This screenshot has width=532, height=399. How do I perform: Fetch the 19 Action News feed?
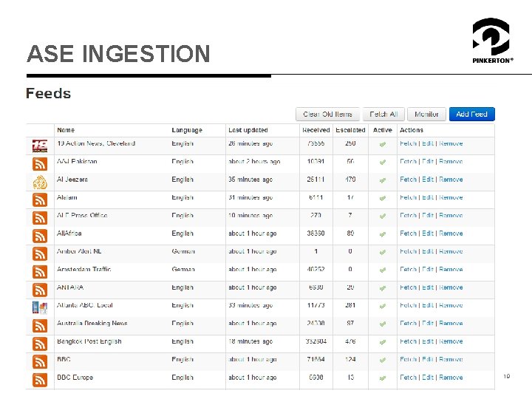(408, 143)
